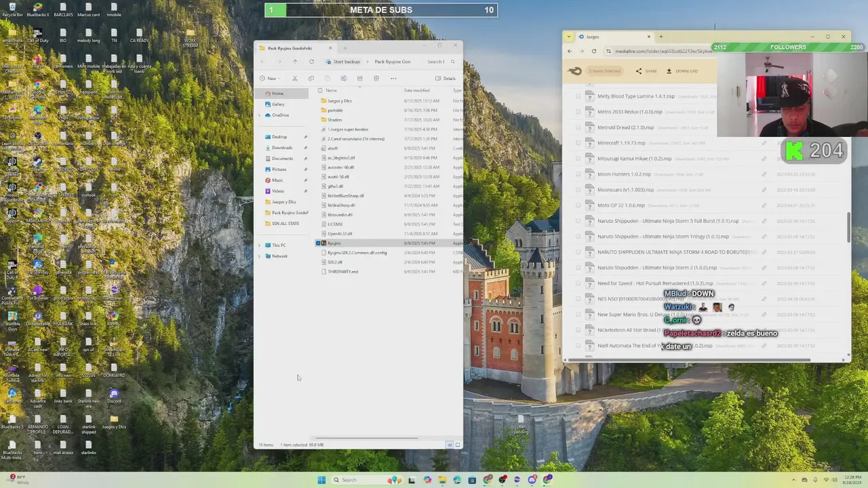Screen dimensions: 868x488
Task: Open File Explorer from the taskbar
Action: (x=442, y=480)
